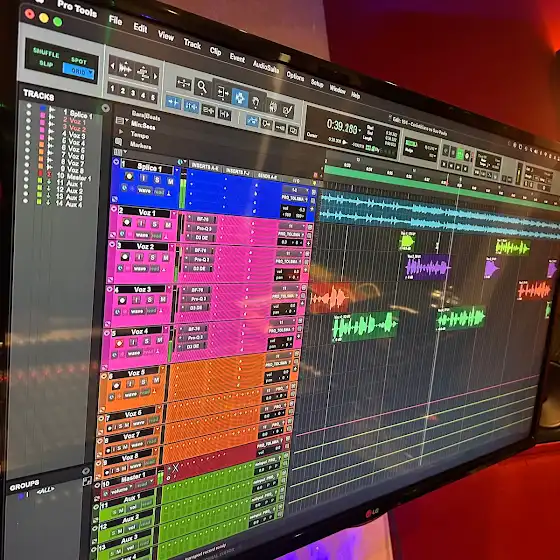Click the horizontal zoom-out arrow button
The image size is (560, 560).
click(112, 66)
